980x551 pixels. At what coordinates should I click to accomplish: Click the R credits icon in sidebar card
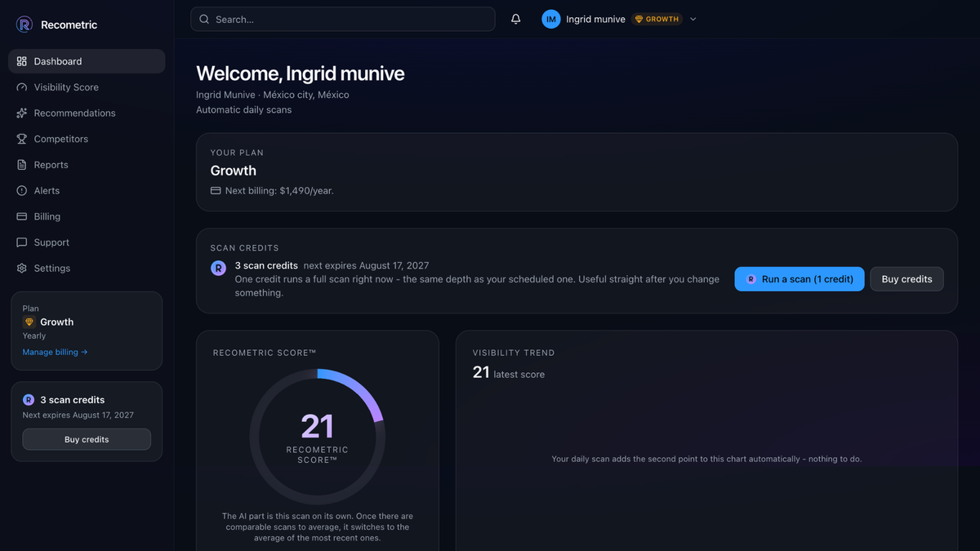coord(29,400)
